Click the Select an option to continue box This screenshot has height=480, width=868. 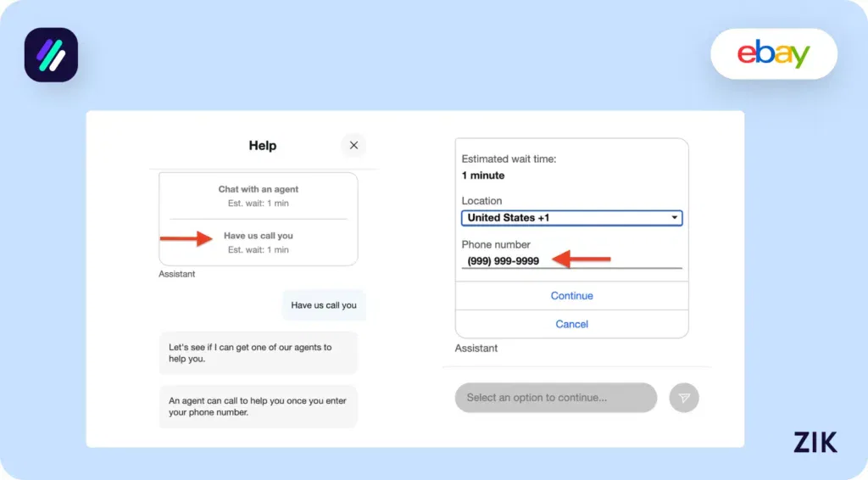[555, 398]
